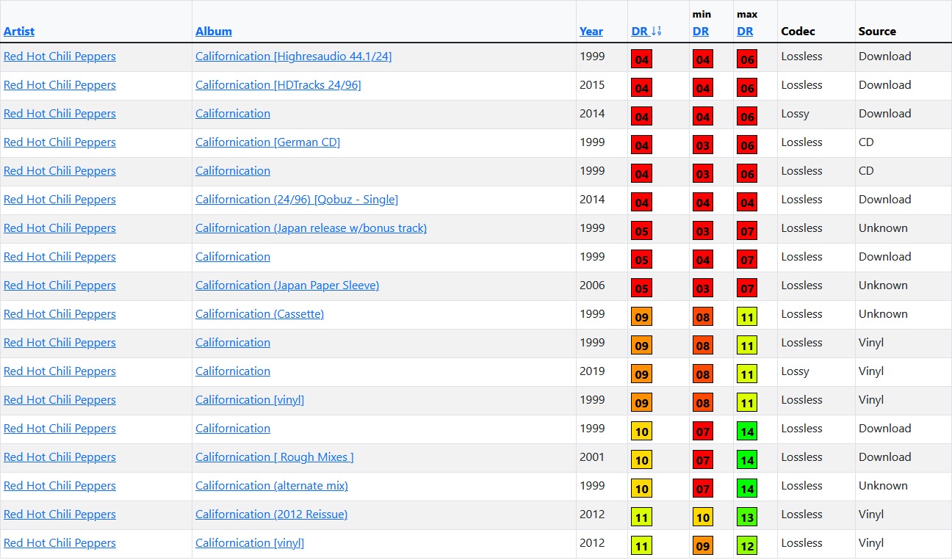This screenshot has width=952, height=560.
Task: Select the Unknown source in the Cassette row
Action: [x=883, y=314]
